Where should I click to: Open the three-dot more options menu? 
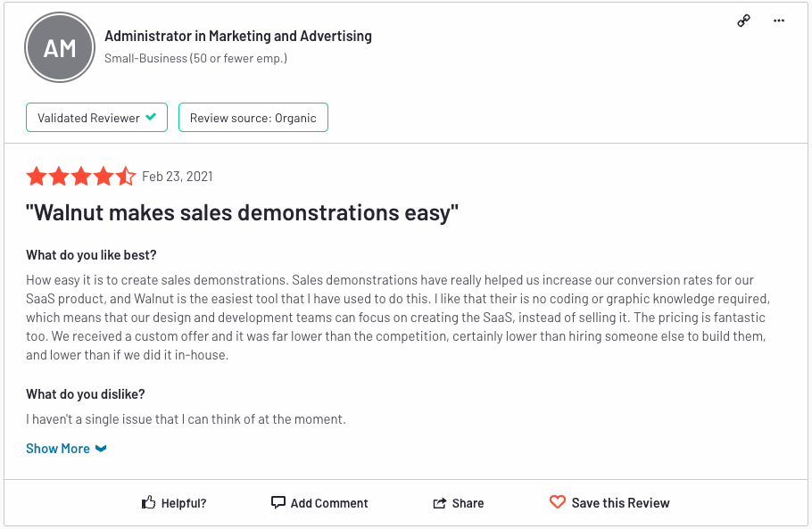tap(779, 21)
